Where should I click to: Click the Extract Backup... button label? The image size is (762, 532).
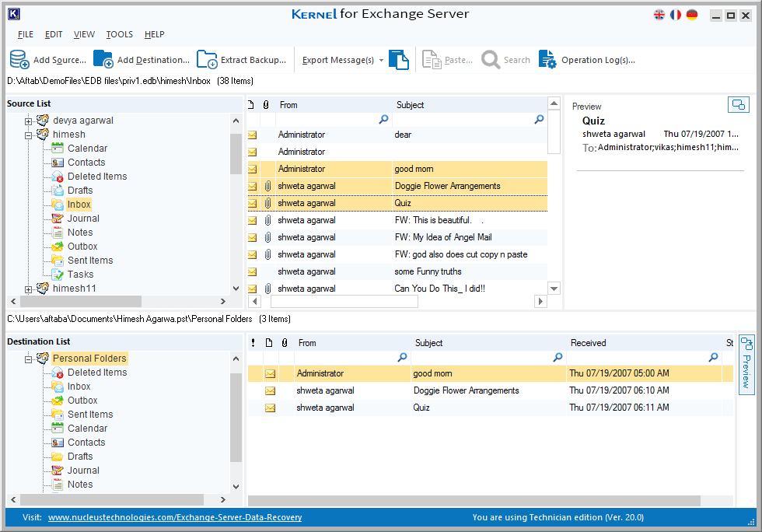click(x=253, y=60)
